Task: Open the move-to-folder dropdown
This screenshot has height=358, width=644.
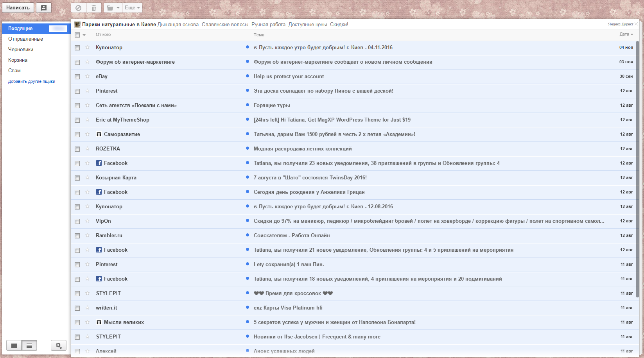Action: pyautogui.click(x=113, y=8)
